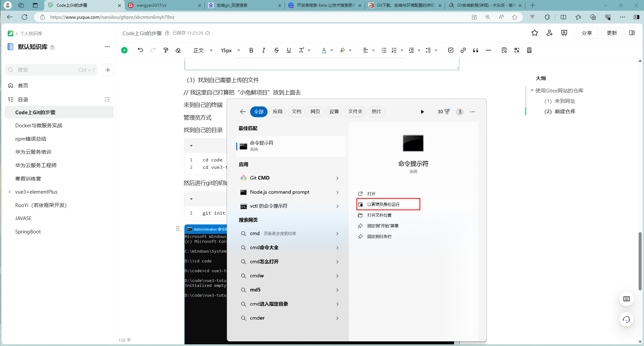
Task: Click the 搜索 input field in the sidebar
Action: click(x=50, y=70)
